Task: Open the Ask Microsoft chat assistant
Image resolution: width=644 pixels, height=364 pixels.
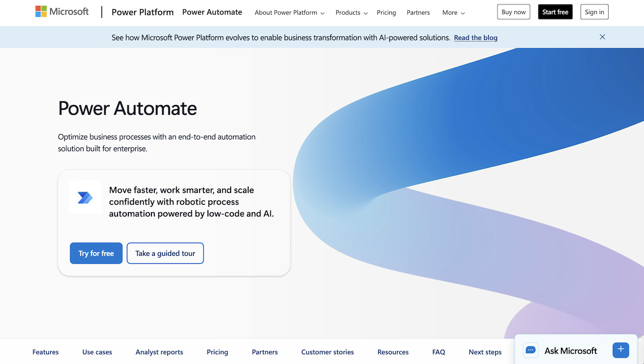Action: click(570, 350)
